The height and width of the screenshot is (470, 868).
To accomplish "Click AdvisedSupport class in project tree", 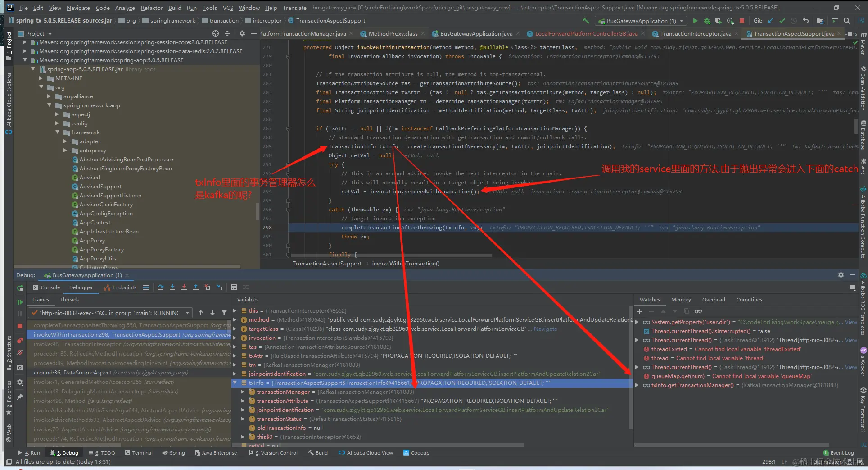I will pos(100,187).
